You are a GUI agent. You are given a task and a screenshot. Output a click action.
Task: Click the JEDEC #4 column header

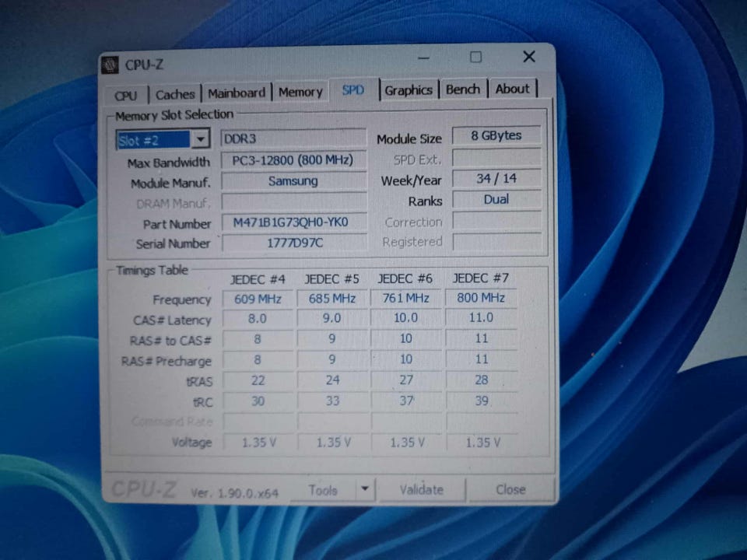[x=258, y=279]
